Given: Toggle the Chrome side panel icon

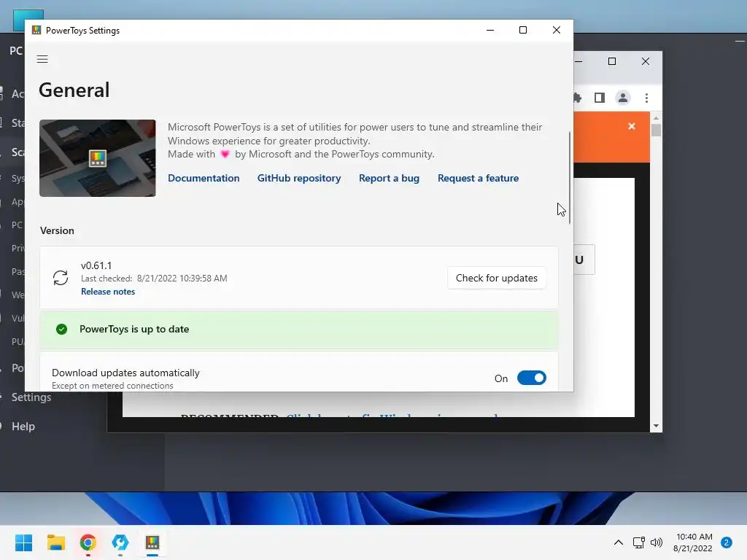Looking at the screenshot, I should [x=600, y=98].
